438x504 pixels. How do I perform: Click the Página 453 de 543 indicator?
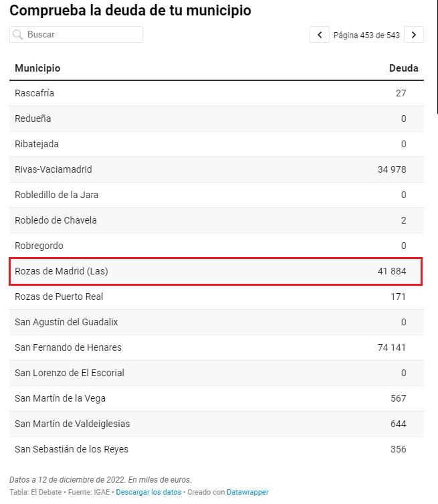pos(366,35)
